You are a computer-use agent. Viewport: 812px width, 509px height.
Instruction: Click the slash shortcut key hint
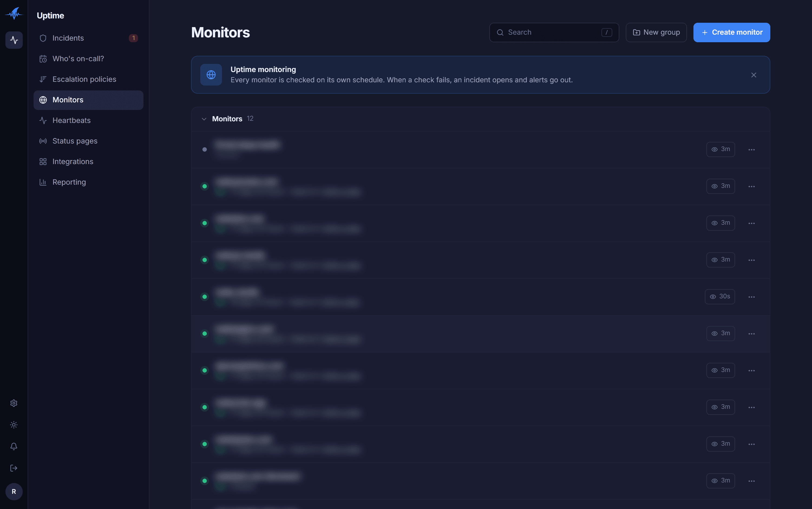click(x=606, y=32)
